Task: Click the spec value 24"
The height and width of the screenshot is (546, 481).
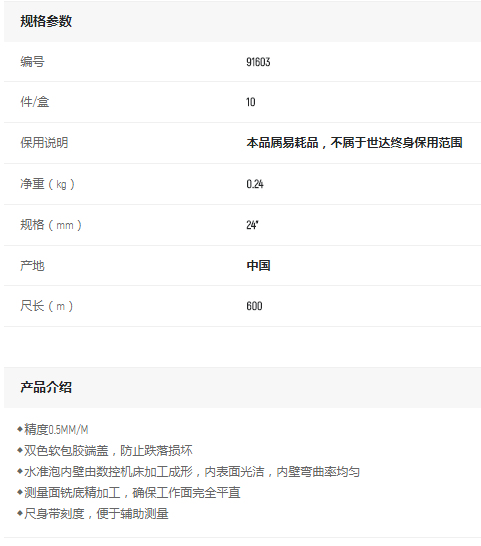Action: point(252,225)
